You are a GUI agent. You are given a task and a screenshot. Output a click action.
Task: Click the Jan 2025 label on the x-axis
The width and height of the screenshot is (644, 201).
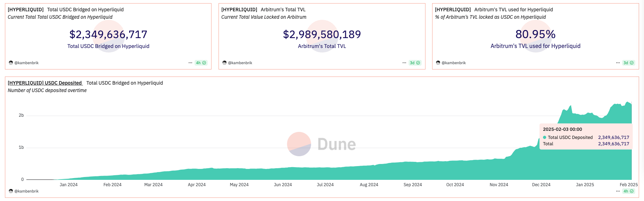click(x=585, y=185)
